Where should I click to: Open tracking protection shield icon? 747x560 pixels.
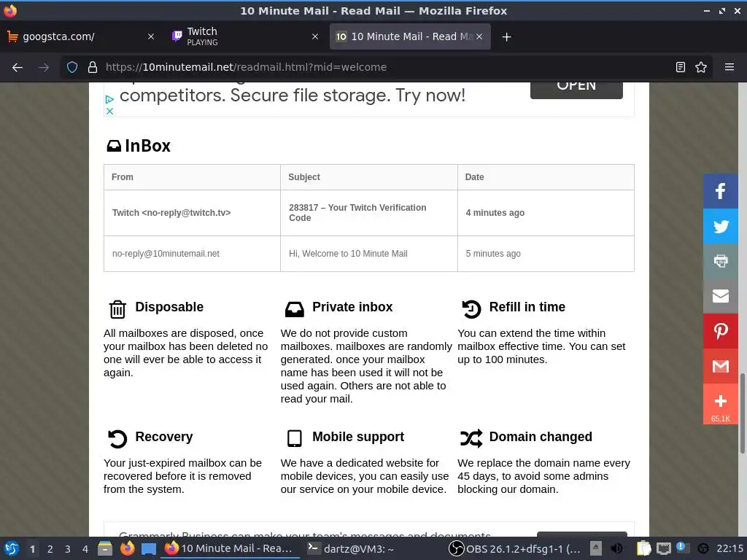(x=72, y=67)
